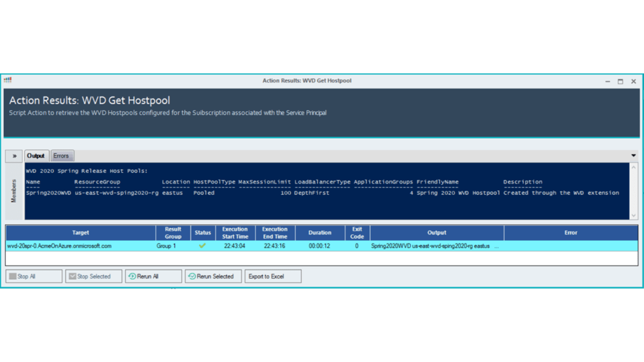Click the green checkmark in the Status column

pos(202,246)
